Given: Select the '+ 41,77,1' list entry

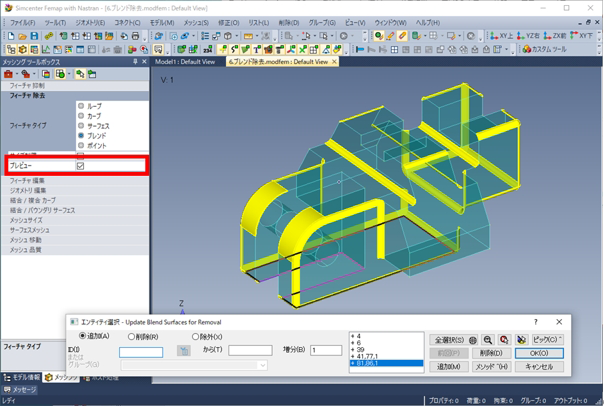Looking at the screenshot, I should coord(386,356).
